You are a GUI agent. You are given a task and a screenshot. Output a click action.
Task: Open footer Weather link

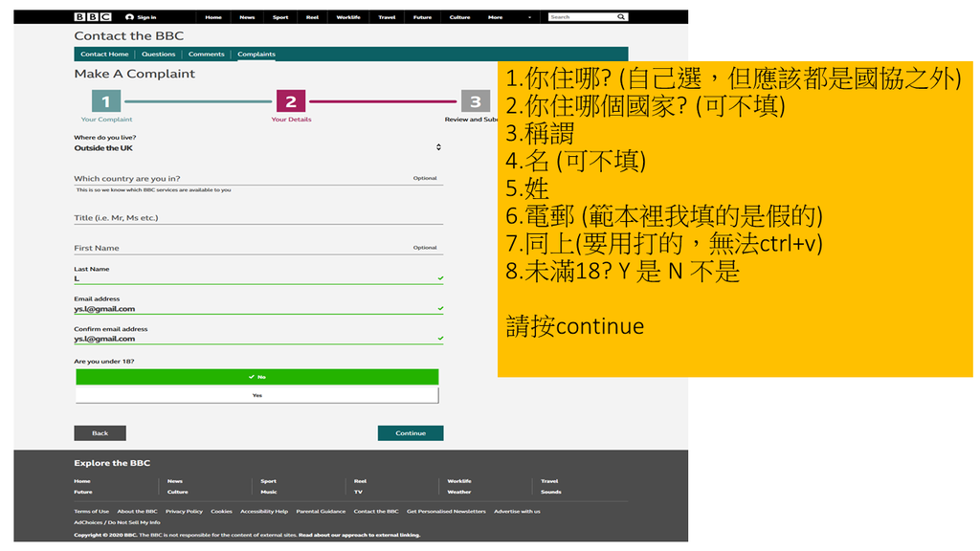(459, 492)
